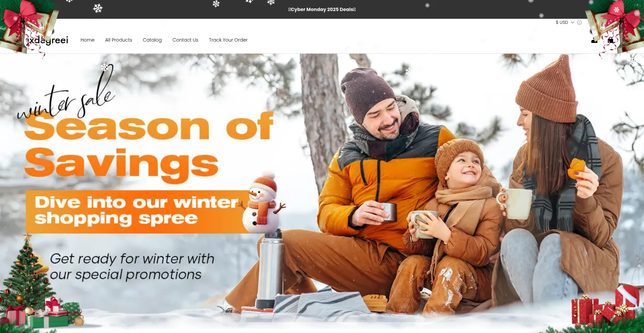Open the shopping bag cart icon
The height and width of the screenshot is (333, 644).
610,40
